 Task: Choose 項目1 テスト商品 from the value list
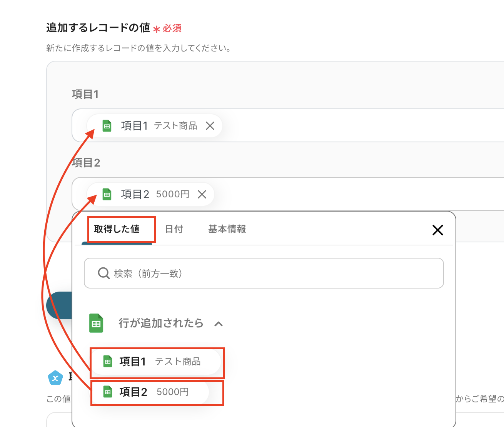(x=156, y=362)
